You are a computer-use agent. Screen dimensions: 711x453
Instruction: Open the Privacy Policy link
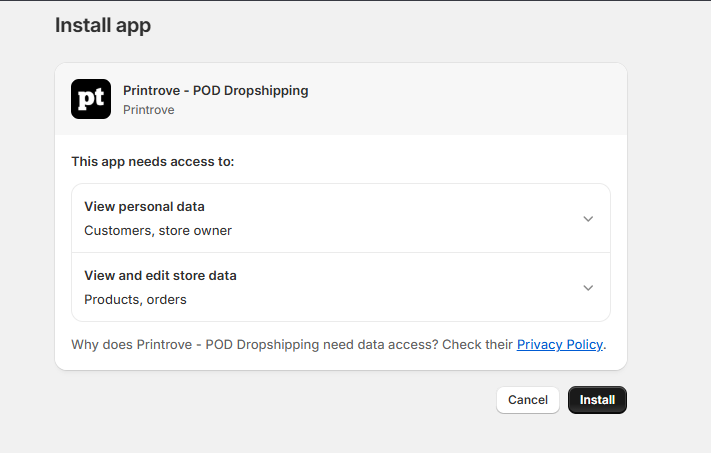click(559, 344)
